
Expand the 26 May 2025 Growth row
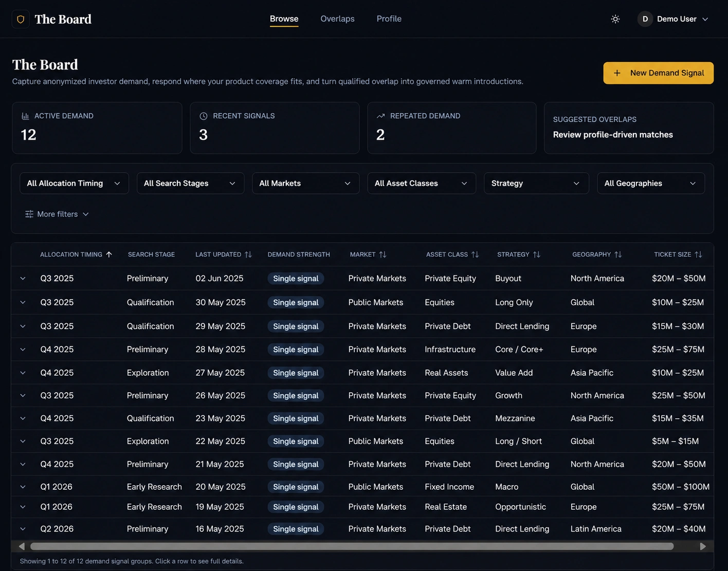coord(23,395)
